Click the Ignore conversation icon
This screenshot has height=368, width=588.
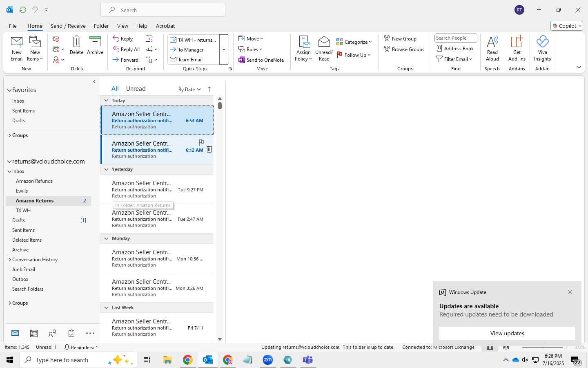[x=56, y=39]
